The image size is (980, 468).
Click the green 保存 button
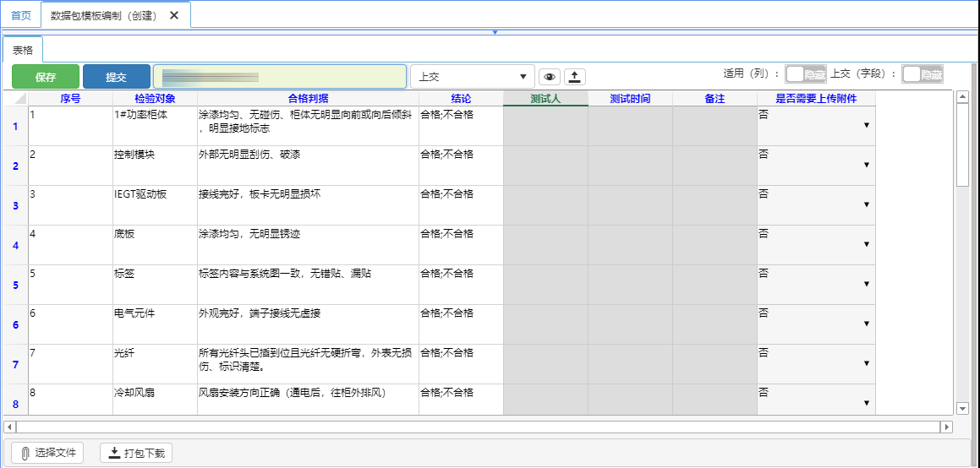(46, 77)
